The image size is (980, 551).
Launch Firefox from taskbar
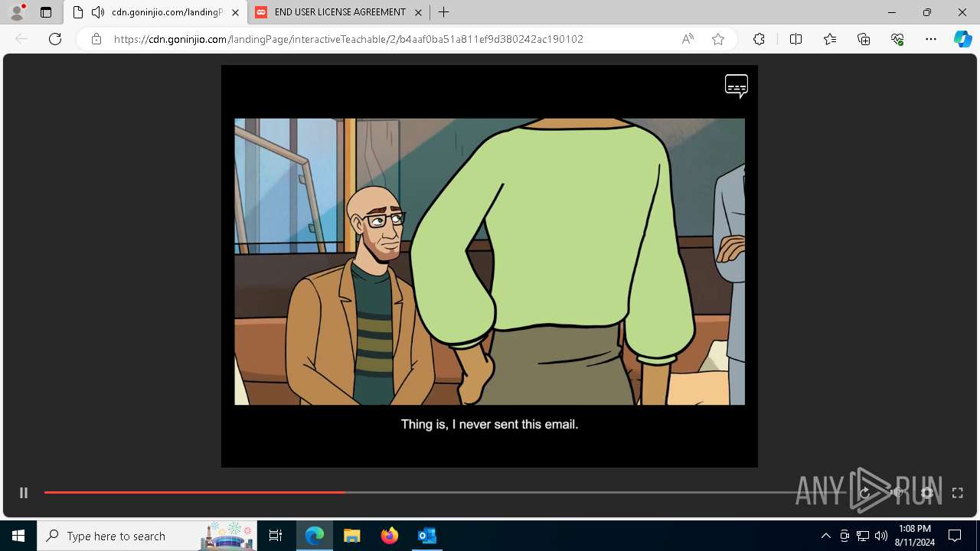click(390, 536)
